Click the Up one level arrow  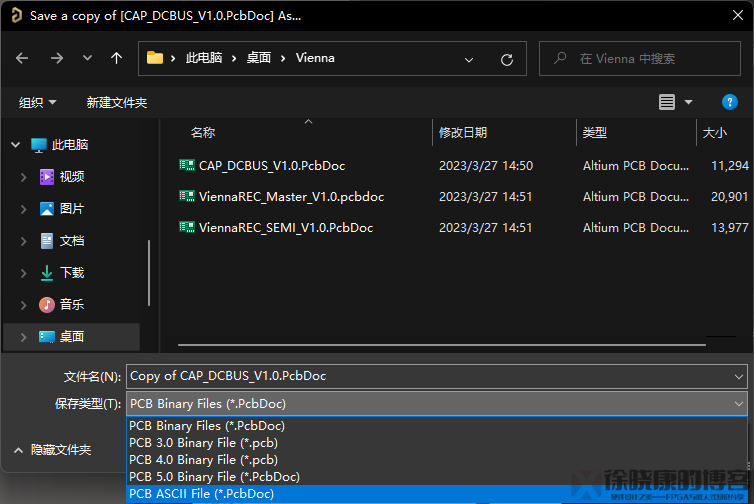pos(116,58)
